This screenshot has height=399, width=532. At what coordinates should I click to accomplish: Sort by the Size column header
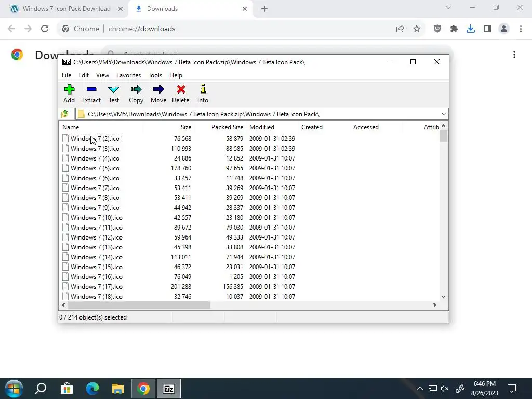168,127
